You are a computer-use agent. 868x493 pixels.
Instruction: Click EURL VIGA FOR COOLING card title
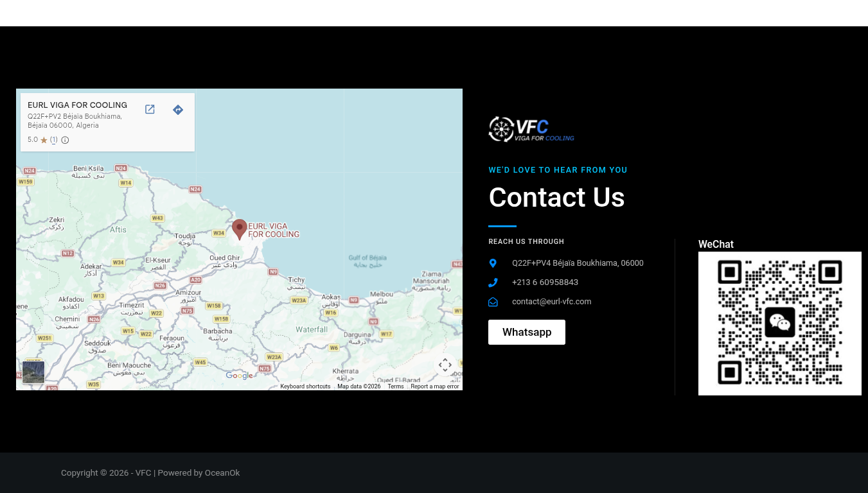pyautogui.click(x=77, y=105)
